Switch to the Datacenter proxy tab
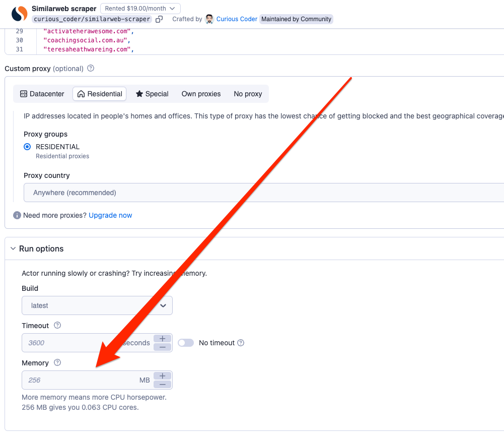504x438 pixels. pyautogui.click(x=42, y=94)
